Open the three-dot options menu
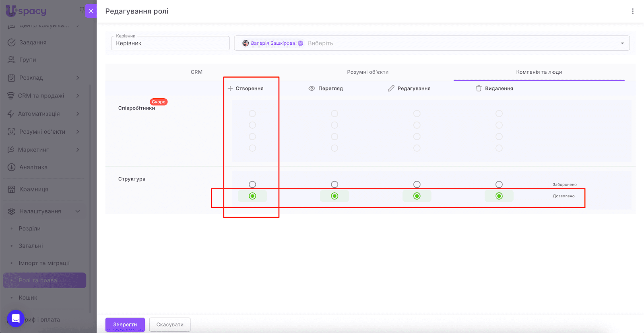The height and width of the screenshot is (333, 644). tap(632, 11)
